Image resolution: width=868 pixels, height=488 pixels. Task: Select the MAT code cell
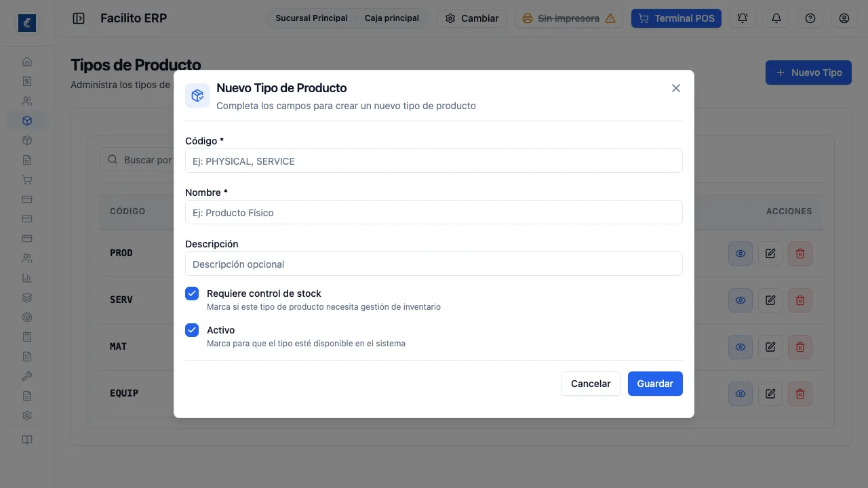click(x=119, y=346)
